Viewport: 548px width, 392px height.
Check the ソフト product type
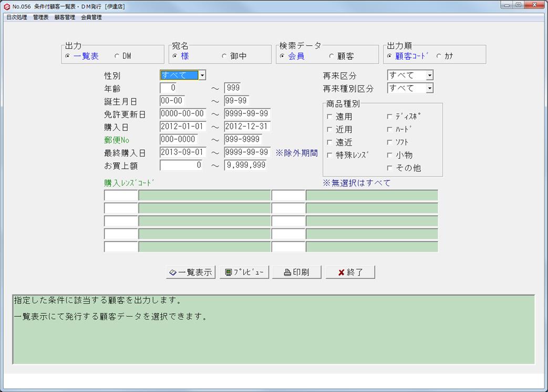[x=390, y=142]
